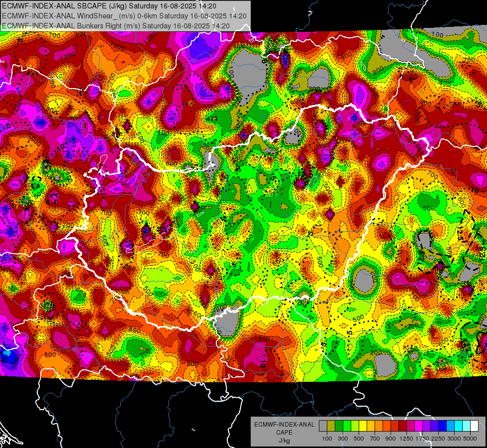
Task: Pick the indigo swatch left of the 2250 tick
Action: [434, 426]
